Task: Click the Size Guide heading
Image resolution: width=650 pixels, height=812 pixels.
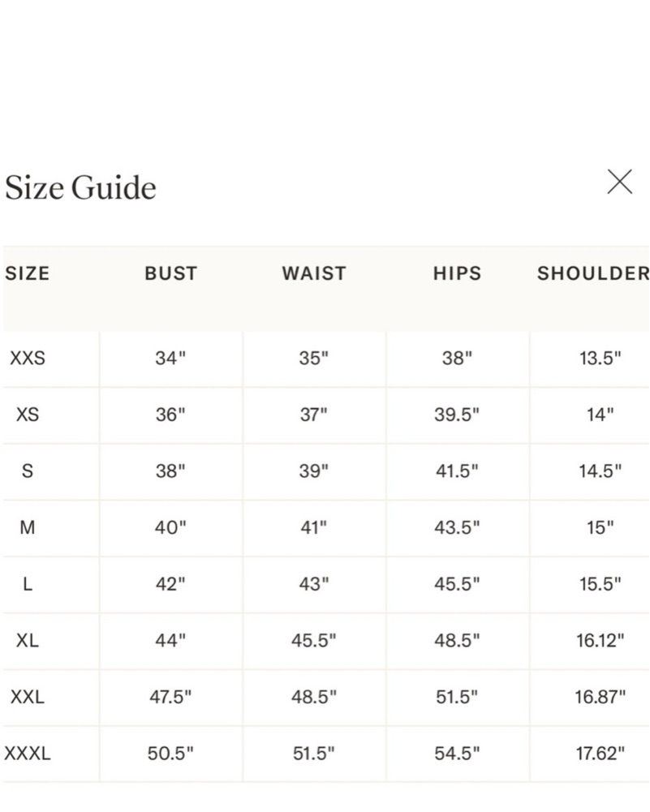Action: tap(80, 187)
